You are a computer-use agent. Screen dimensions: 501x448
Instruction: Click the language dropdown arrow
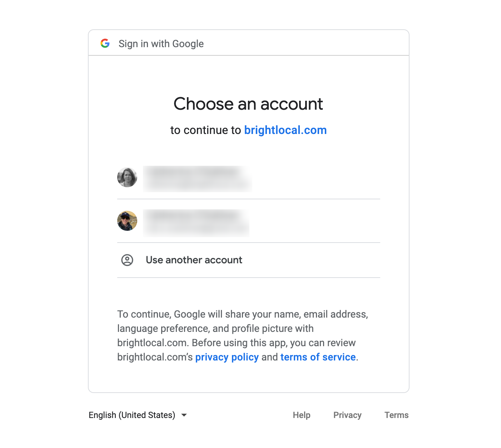click(x=184, y=415)
